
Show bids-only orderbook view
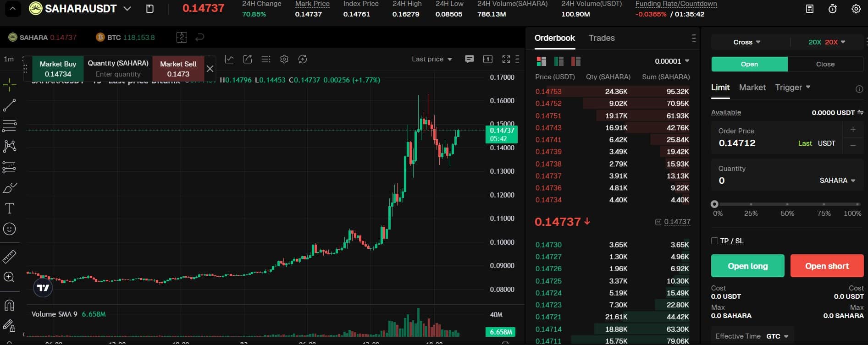click(x=558, y=61)
